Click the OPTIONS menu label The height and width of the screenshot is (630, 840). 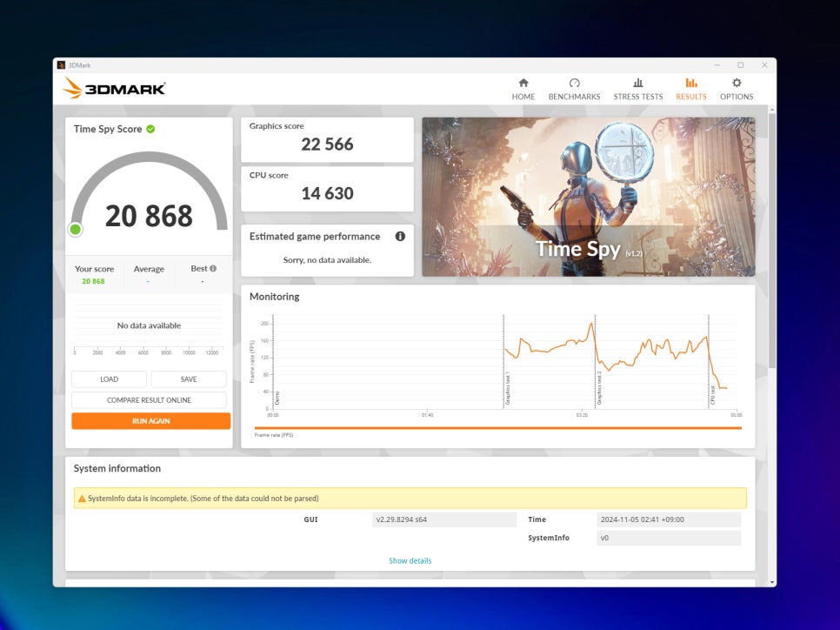tap(737, 97)
